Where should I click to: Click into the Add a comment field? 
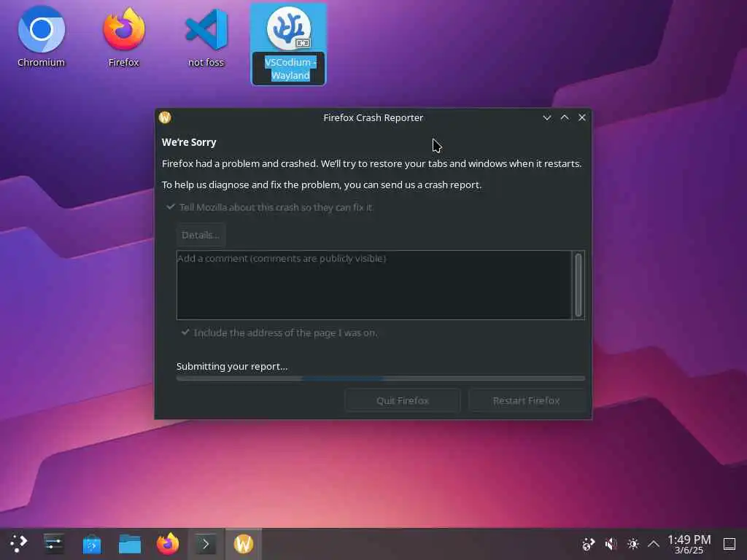pos(374,285)
